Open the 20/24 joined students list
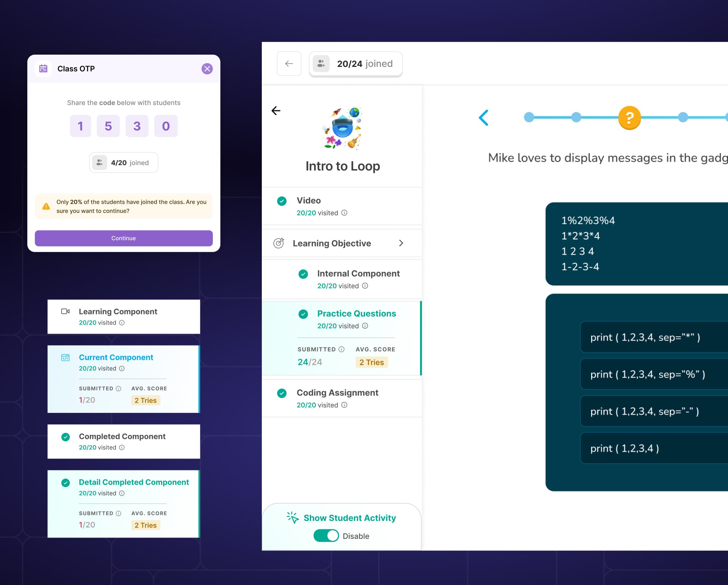728x585 pixels. 356,63
